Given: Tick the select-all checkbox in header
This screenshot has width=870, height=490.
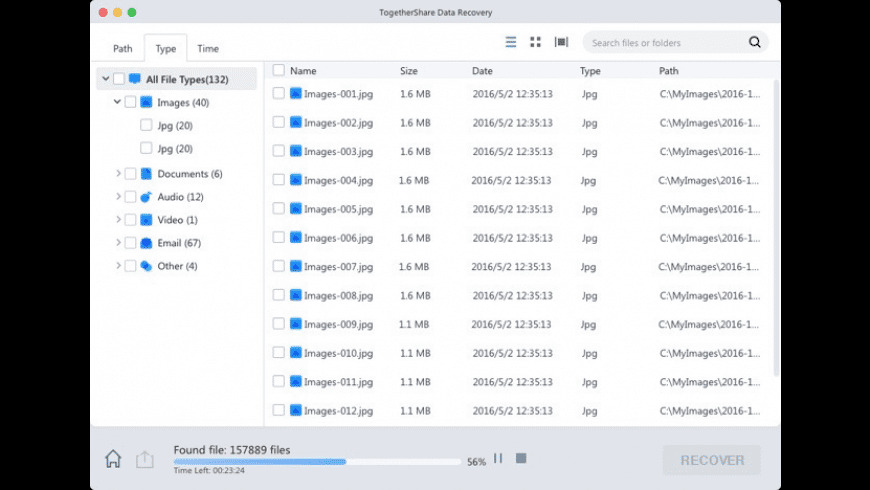Looking at the screenshot, I should point(279,70).
